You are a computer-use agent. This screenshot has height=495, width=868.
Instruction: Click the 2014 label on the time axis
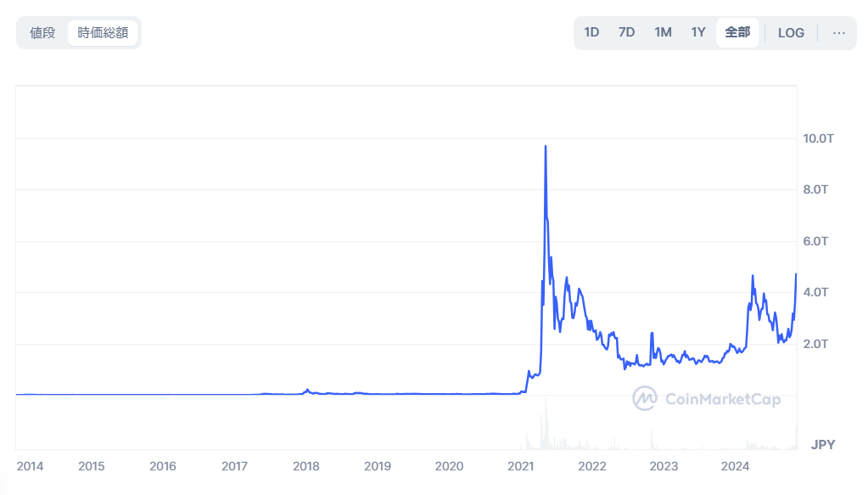(x=31, y=466)
